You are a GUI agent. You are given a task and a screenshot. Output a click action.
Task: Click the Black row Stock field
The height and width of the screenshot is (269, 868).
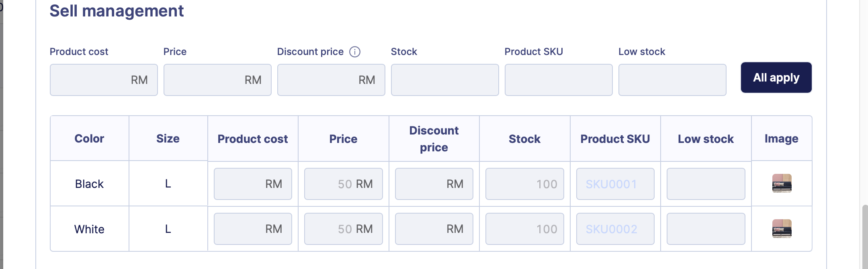524,184
